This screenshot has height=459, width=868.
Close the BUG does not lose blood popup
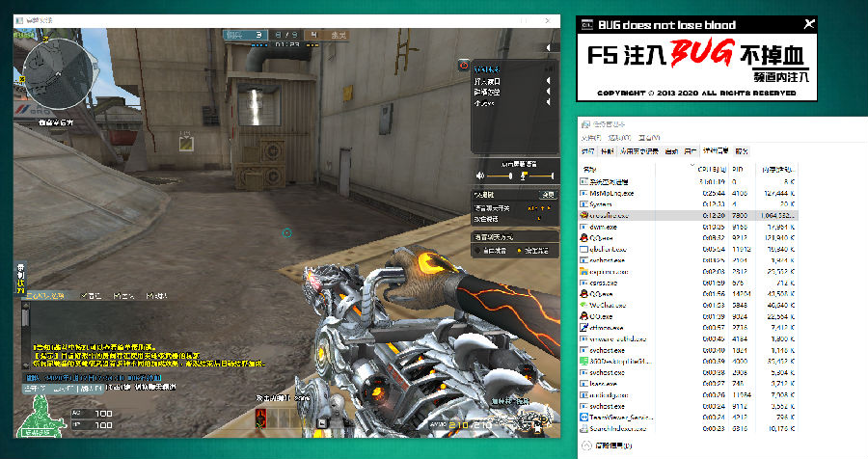(x=809, y=24)
